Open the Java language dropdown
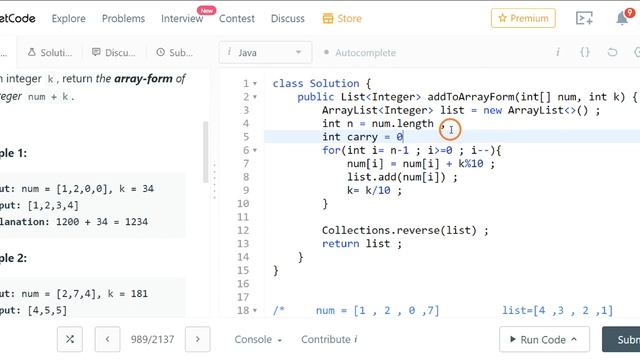Image resolution: width=640 pixels, height=360 pixels. click(265, 52)
